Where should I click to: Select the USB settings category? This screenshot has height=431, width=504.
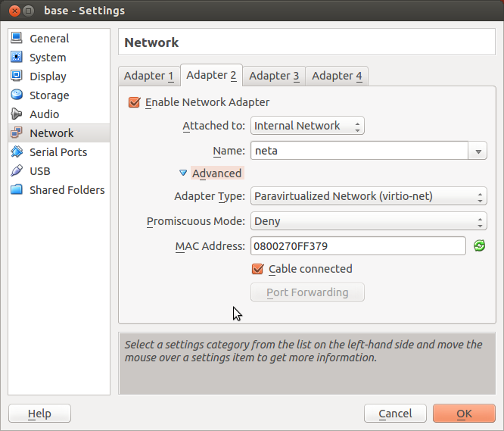39,171
